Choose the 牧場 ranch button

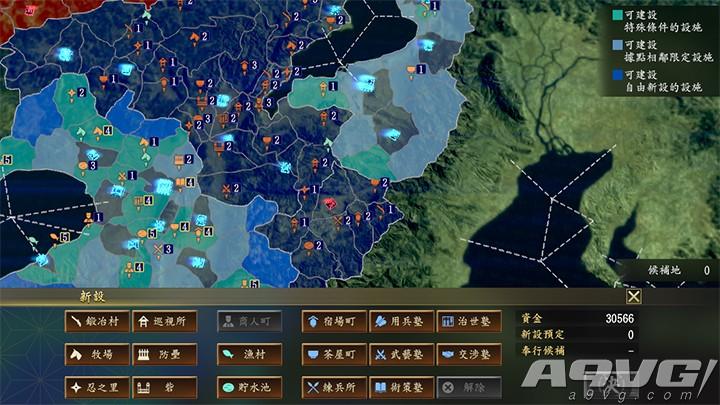point(97,354)
